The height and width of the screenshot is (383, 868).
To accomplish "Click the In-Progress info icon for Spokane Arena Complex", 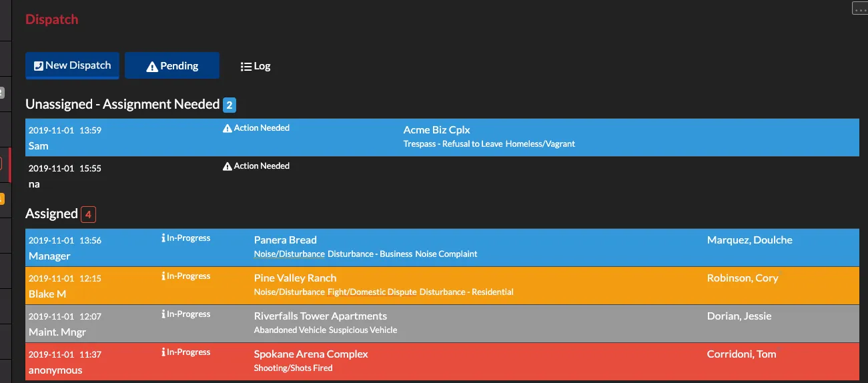I will (163, 352).
